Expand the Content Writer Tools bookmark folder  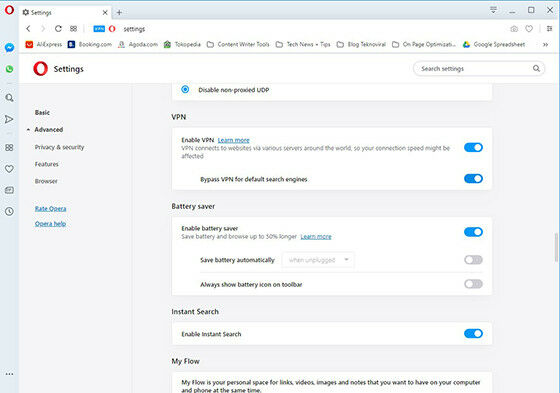(x=238, y=44)
